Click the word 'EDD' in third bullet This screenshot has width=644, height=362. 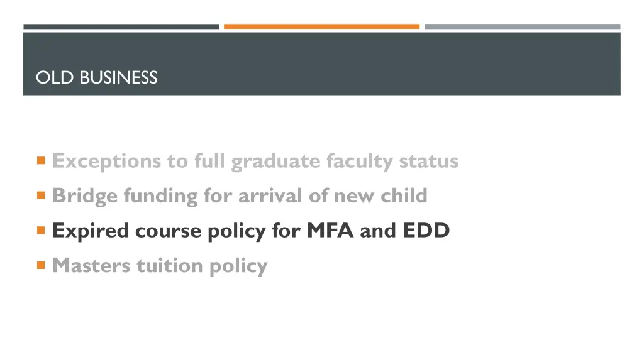(426, 230)
